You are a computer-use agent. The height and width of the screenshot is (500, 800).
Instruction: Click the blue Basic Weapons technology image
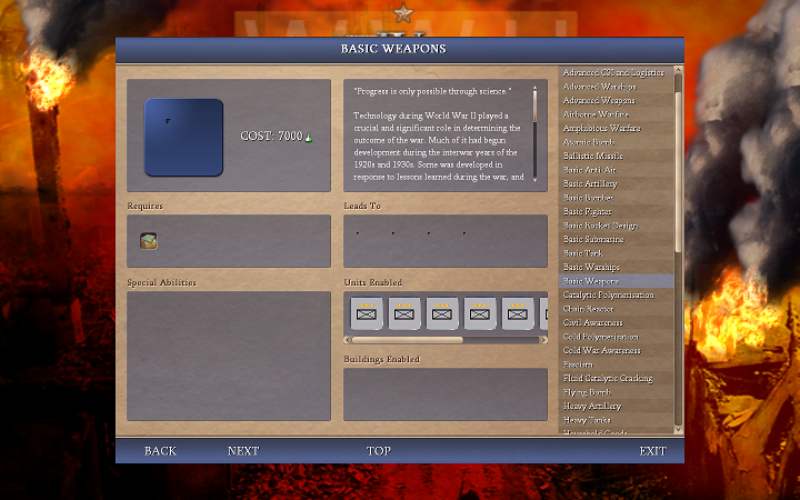(x=183, y=137)
